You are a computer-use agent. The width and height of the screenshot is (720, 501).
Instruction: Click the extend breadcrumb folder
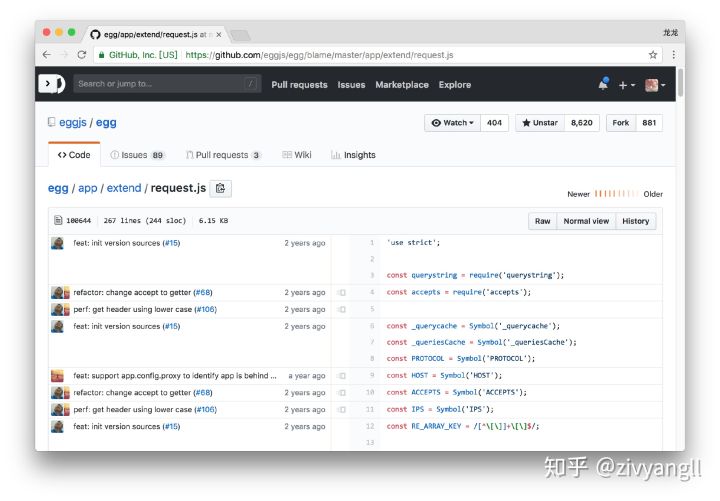[124, 188]
